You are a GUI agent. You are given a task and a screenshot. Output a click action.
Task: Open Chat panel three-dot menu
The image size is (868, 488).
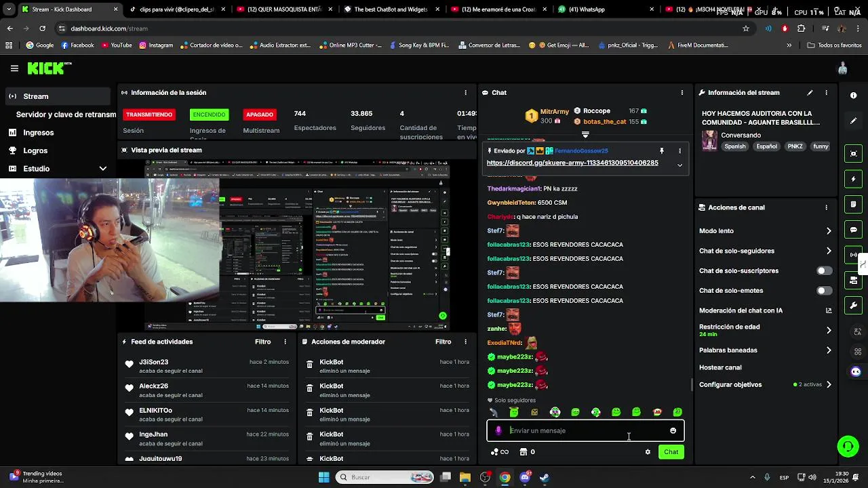(682, 93)
